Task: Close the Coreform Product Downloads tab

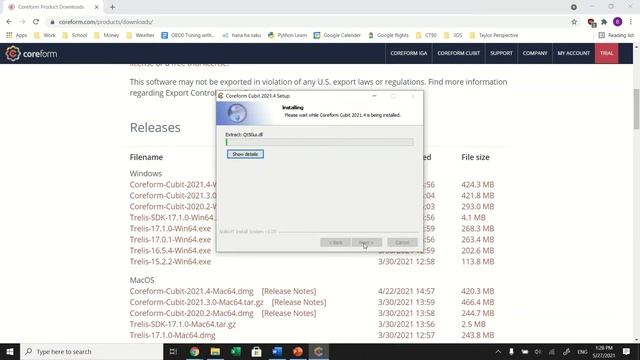Action: coord(97,7)
